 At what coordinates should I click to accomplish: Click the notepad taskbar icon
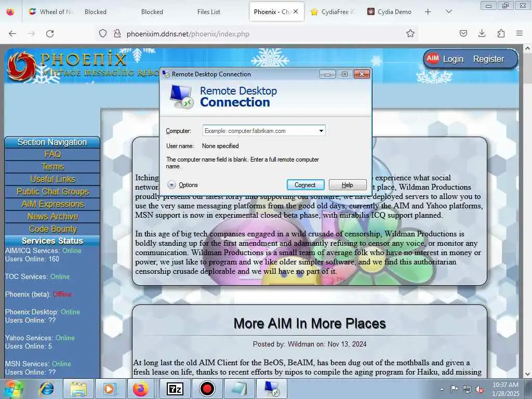pos(239,389)
